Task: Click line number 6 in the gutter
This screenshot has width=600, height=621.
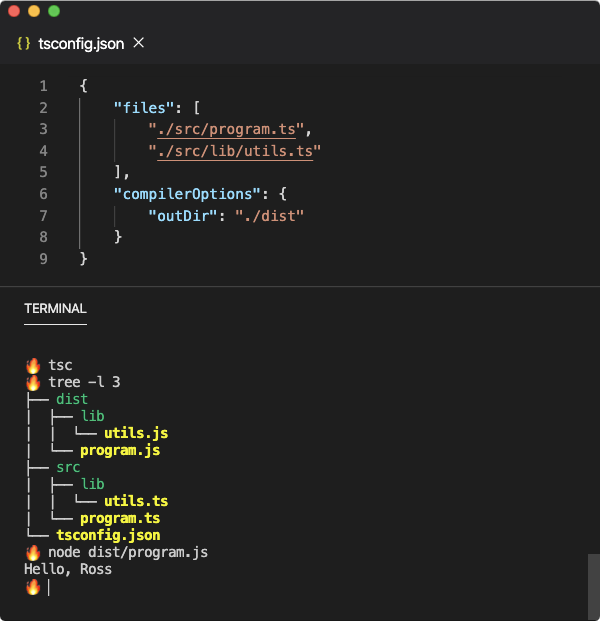Action: [43, 172]
